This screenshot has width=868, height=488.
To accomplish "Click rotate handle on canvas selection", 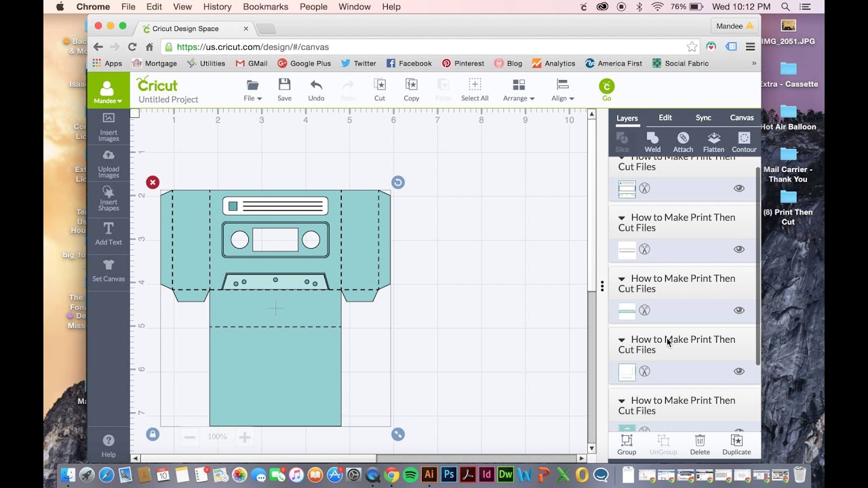I will 398,182.
